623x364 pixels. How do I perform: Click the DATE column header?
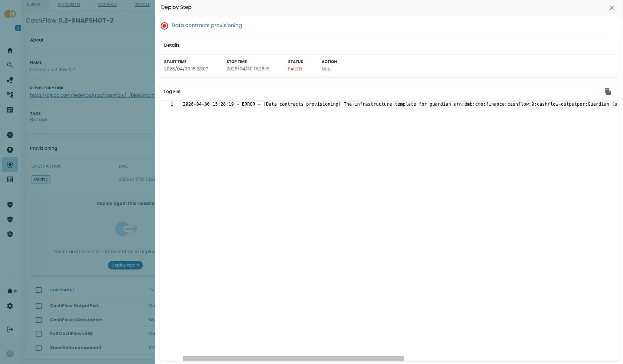(x=124, y=166)
